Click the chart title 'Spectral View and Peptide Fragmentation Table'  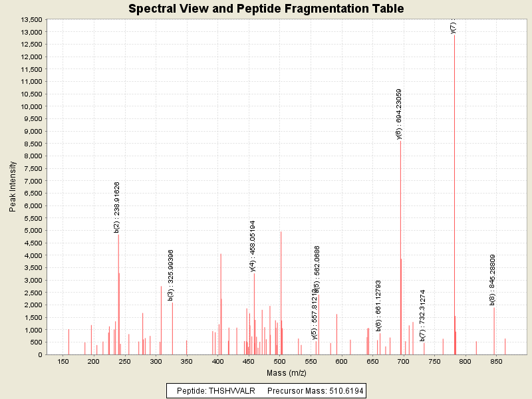pos(266,9)
